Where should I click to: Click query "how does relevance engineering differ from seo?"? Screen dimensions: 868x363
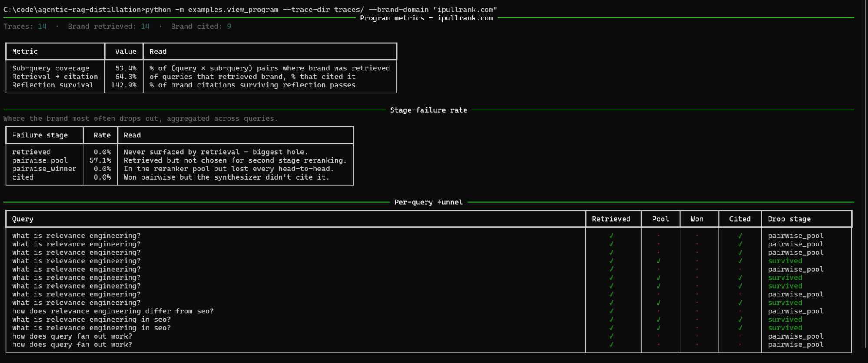click(x=113, y=311)
